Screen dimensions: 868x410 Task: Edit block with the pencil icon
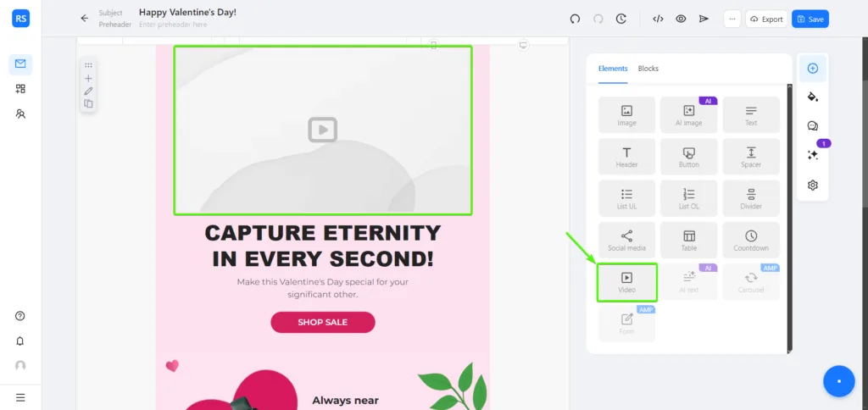[88, 91]
